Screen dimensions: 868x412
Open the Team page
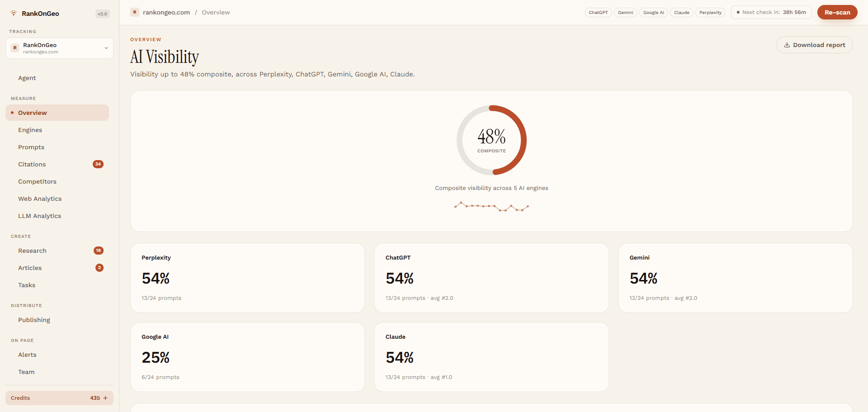(x=57, y=372)
